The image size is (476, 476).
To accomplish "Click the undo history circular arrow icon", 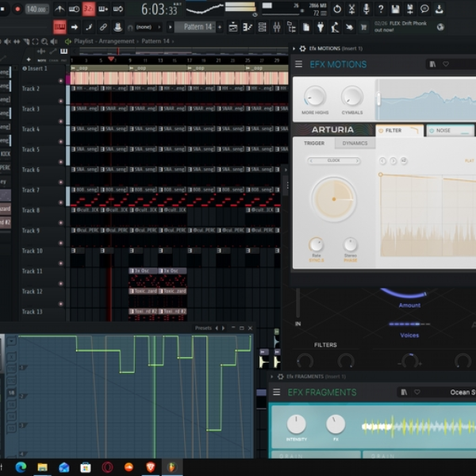I will (x=337, y=9).
